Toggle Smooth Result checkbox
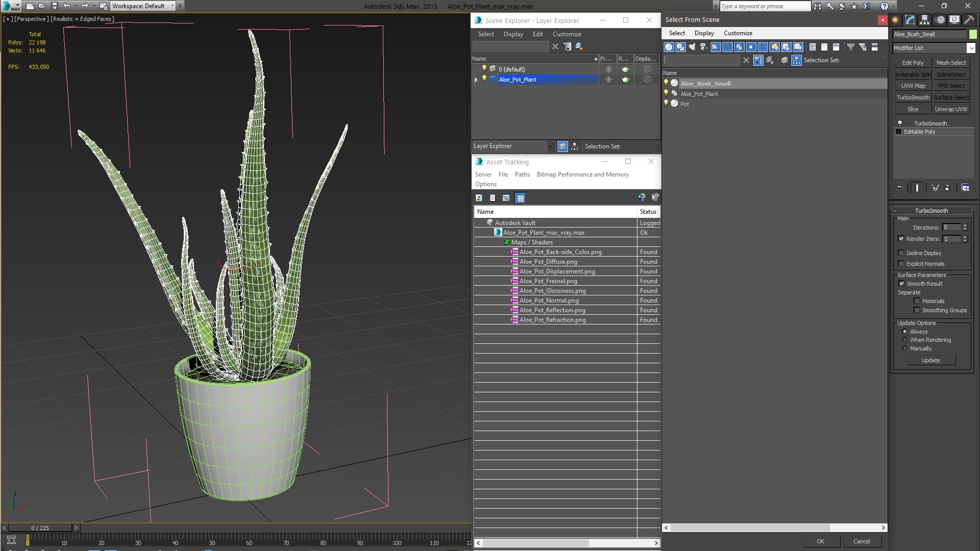 pos(901,284)
